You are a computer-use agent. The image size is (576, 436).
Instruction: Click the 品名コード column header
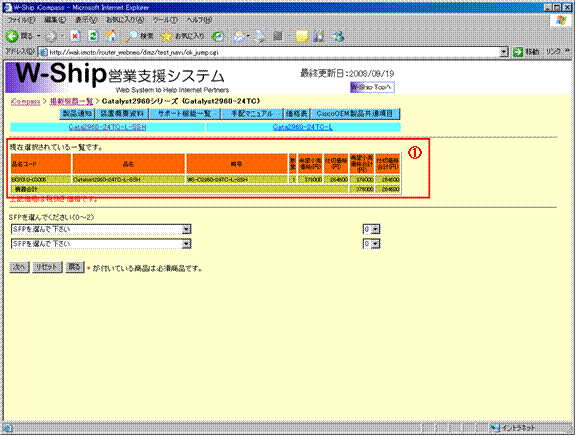(41, 164)
